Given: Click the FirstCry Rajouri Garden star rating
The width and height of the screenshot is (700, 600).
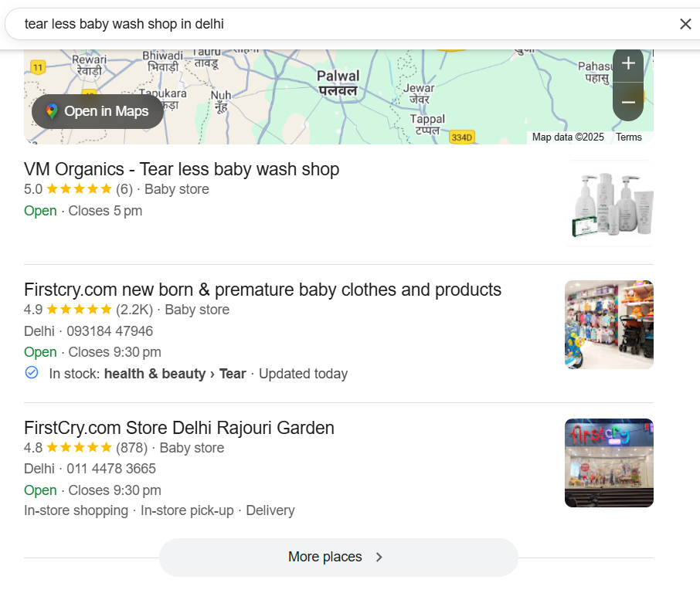Looking at the screenshot, I should pos(79,448).
